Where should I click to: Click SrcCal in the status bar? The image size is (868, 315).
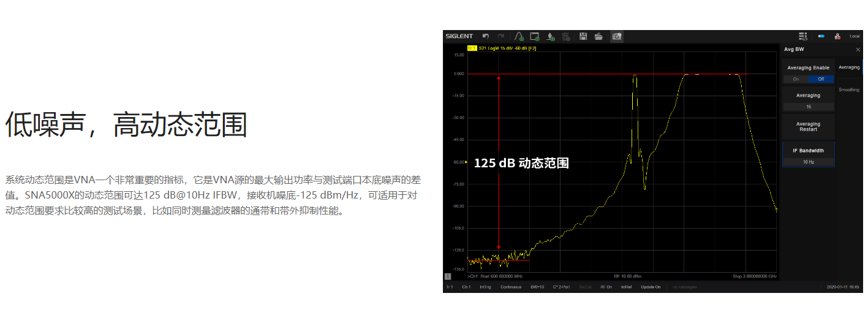click(586, 287)
